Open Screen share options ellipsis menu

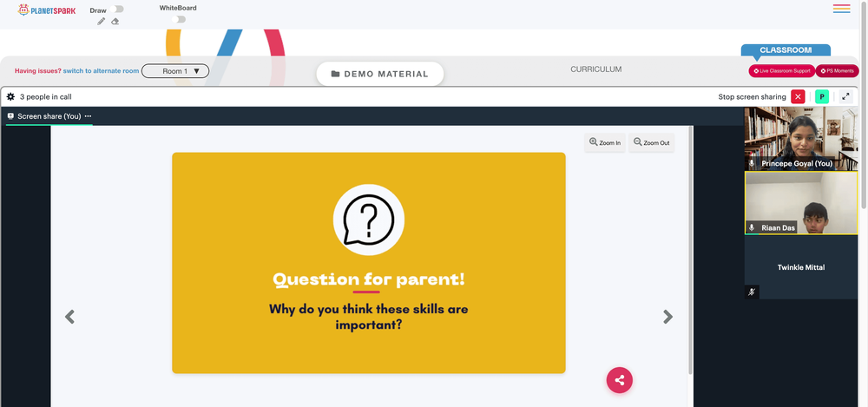pyautogui.click(x=88, y=116)
